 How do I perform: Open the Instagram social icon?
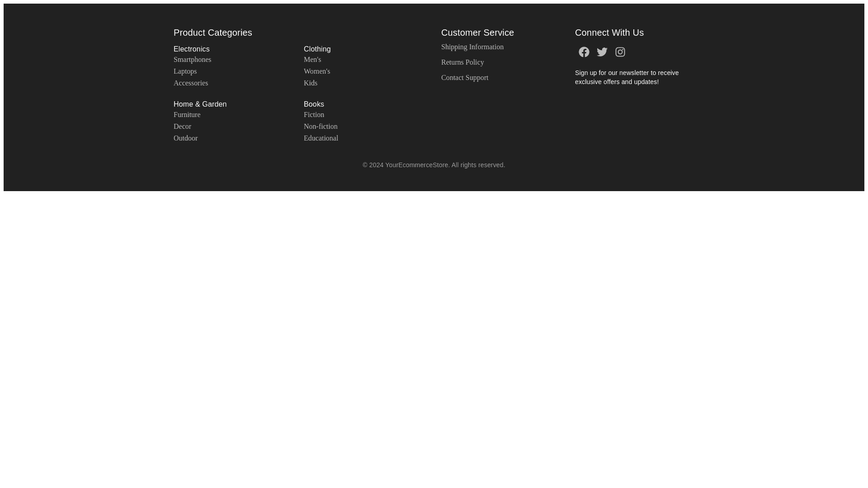pyautogui.click(x=620, y=52)
